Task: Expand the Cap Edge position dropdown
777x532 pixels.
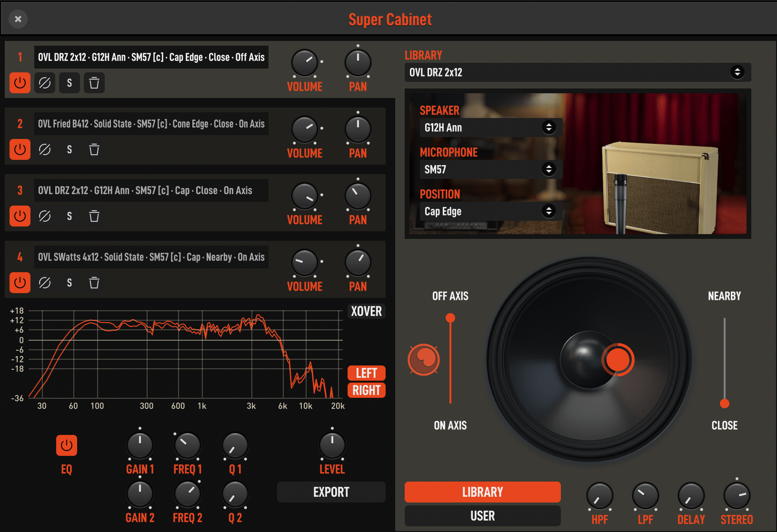Action: pyautogui.click(x=490, y=211)
